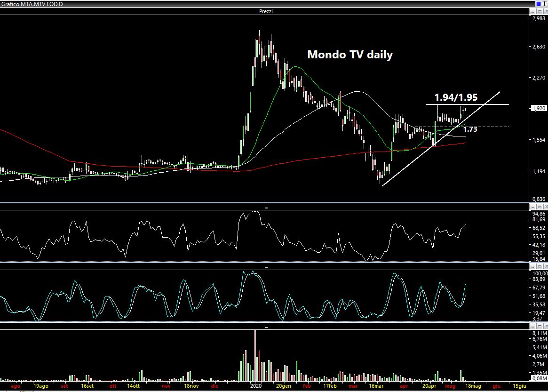Image resolution: width=548 pixels, height=392 pixels.
Task: Select the Mondo TV daily annotation
Action: (x=350, y=55)
